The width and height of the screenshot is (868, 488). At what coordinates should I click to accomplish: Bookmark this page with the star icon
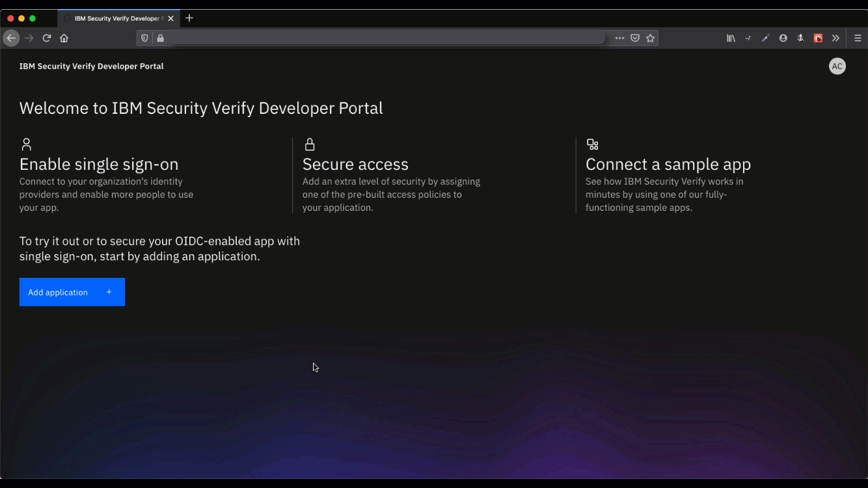[651, 38]
